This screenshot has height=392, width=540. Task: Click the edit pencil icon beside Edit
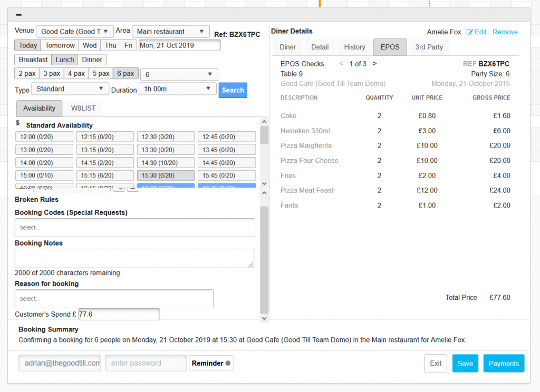(469, 32)
